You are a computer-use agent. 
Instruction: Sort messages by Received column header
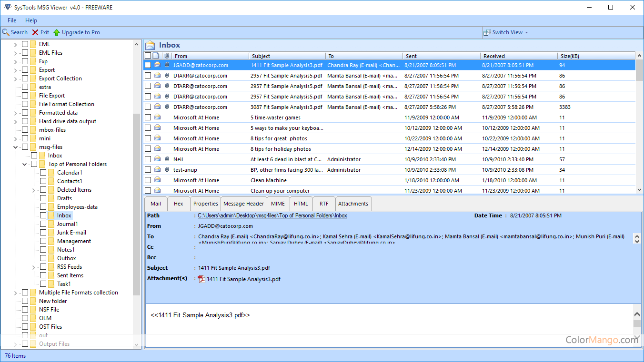pos(519,56)
